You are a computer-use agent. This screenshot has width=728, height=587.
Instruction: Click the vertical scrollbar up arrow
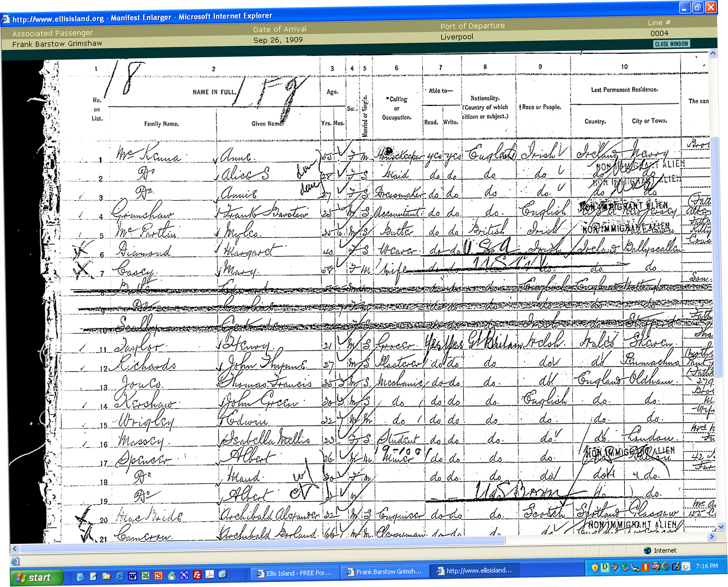(x=713, y=54)
